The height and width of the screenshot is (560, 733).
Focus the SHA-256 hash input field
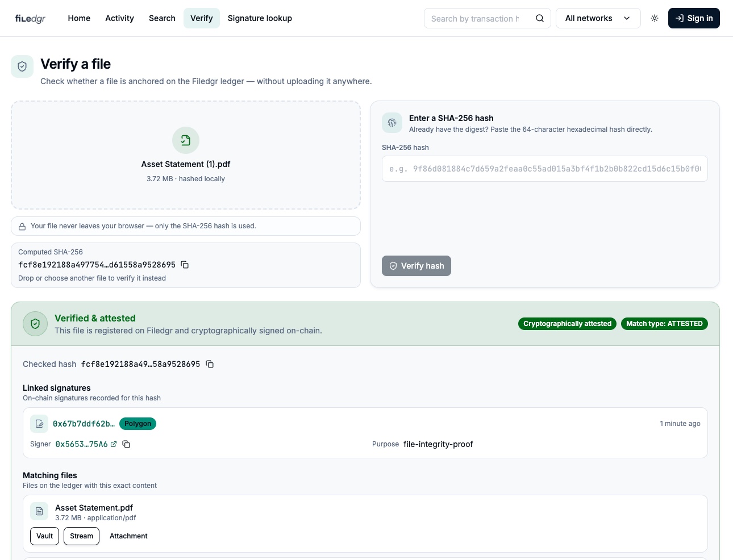[x=545, y=169]
